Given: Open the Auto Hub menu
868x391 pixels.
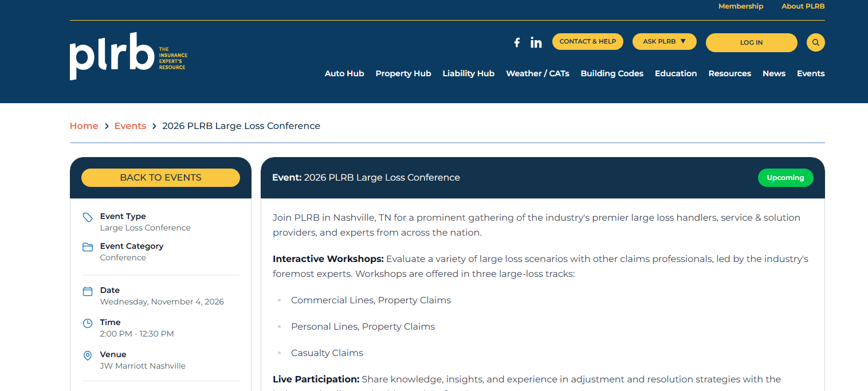Looking at the screenshot, I should click(x=344, y=73).
